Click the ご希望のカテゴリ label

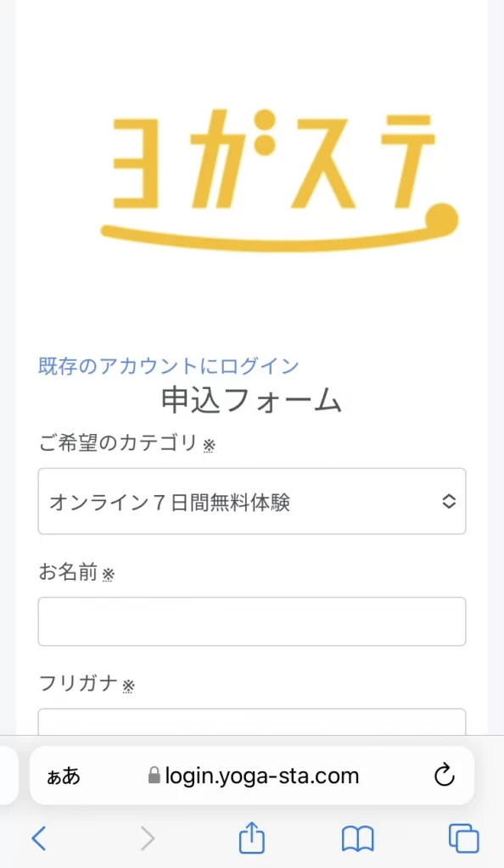[x=118, y=442]
